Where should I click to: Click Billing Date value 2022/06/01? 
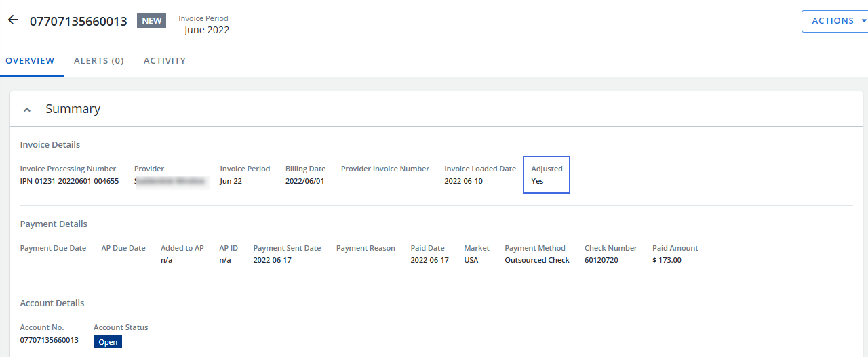[x=304, y=181]
